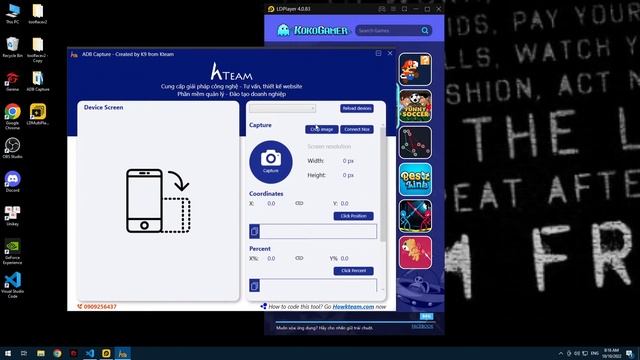Open the LDPlayer menu hamburger icon
This screenshot has width=640, height=360.
click(393, 9)
